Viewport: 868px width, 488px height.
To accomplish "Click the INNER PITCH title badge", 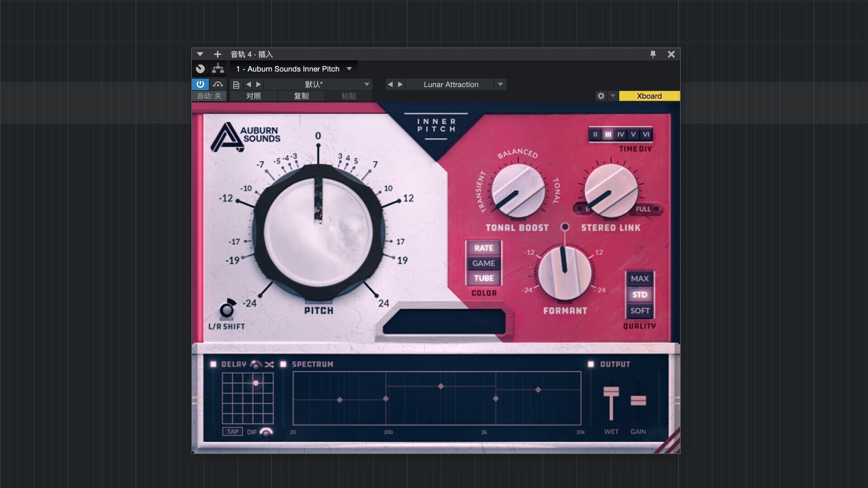I will click(436, 126).
